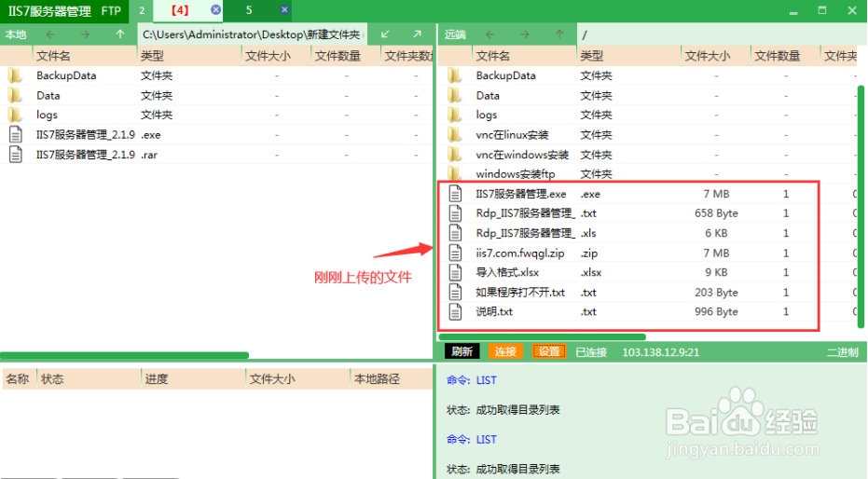Select local Data folder icon

point(16,95)
